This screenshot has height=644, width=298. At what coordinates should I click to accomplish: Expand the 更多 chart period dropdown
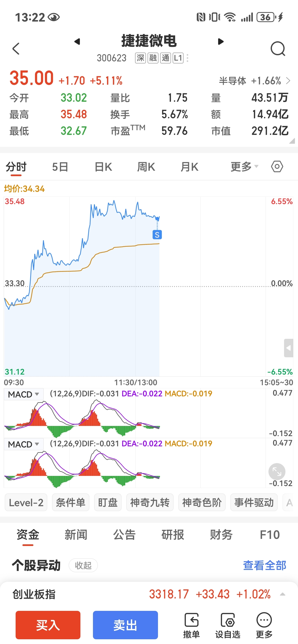244,167
